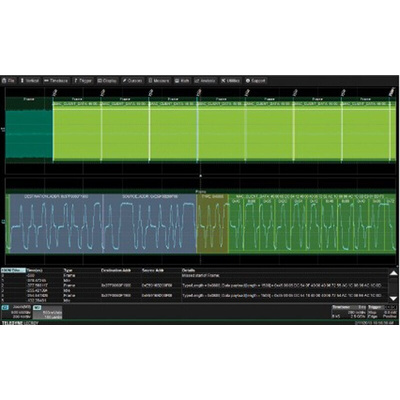400x400 pixels.
Task: Click the Details column header
Action: (188, 270)
